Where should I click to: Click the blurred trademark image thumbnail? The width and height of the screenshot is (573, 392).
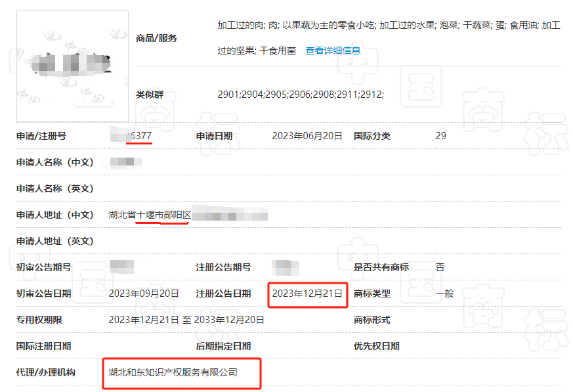pos(72,65)
